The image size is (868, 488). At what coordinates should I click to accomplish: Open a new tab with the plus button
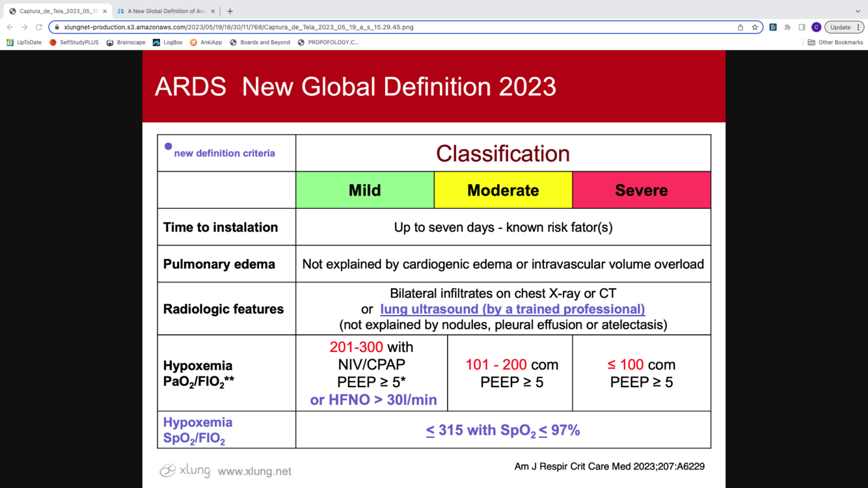click(230, 11)
